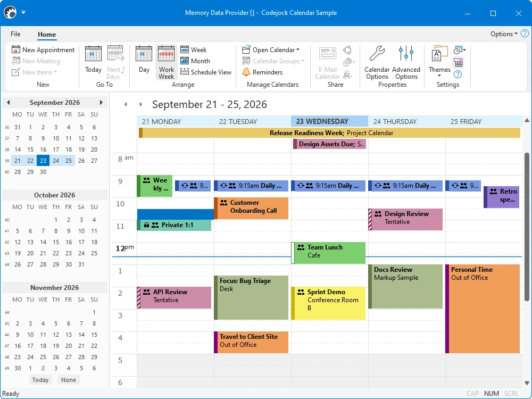
Task: Toggle the Work Week view
Action: click(166, 62)
